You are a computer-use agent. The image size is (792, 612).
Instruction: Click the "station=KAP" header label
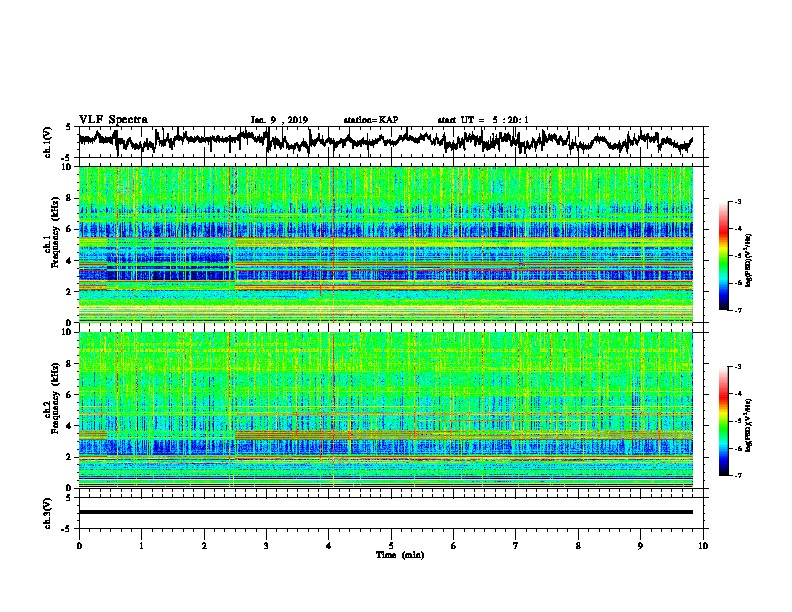point(371,120)
